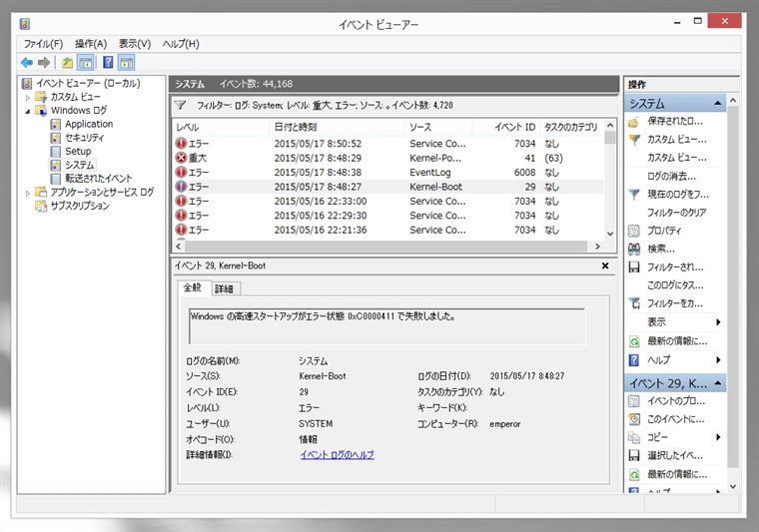The height and width of the screenshot is (532, 759).
Task: Select 転送されたイベント in tree
Action: click(99, 179)
